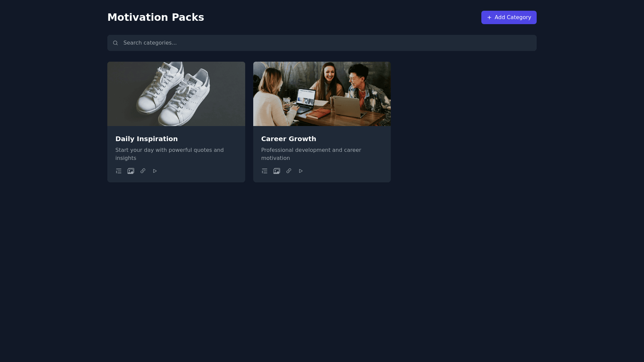Viewport: 644px width, 362px height.
Task: Click the Career Growth title
Action: point(288,139)
